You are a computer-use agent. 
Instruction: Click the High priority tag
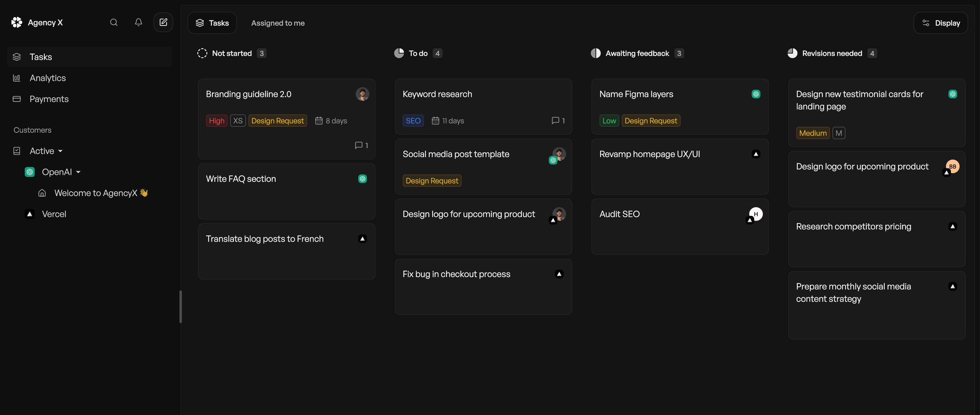tap(216, 121)
